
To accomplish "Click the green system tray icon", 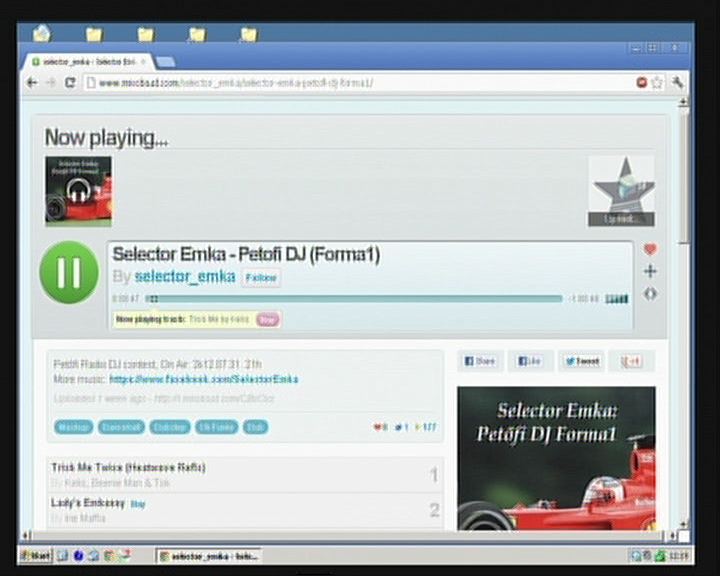I will [660, 557].
